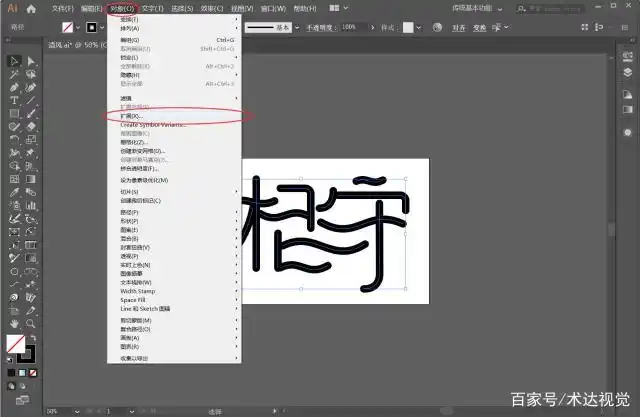This screenshot has height=417, width=640.
Task: Select the Eraser tool
Action: (x=31, y=126)
